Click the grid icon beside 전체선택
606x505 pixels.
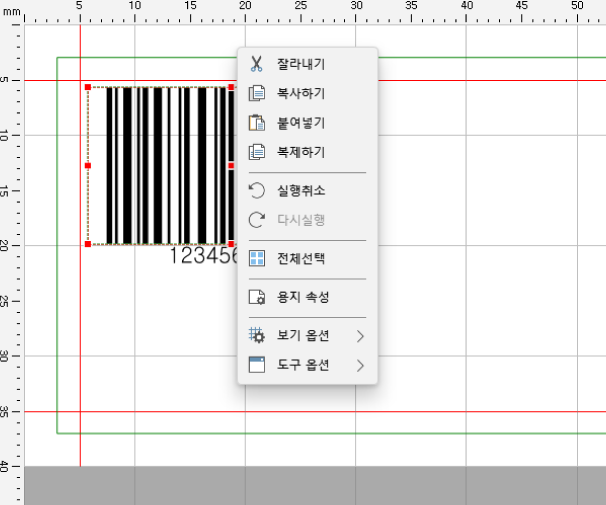coord(257,258)
